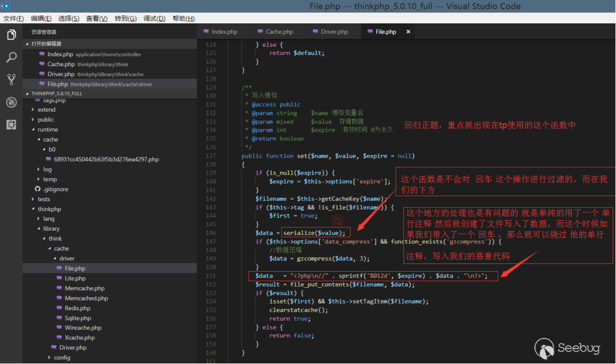Click line number 151 in the gutter
The height and width of the screenshot is (364, 616).
211,276
